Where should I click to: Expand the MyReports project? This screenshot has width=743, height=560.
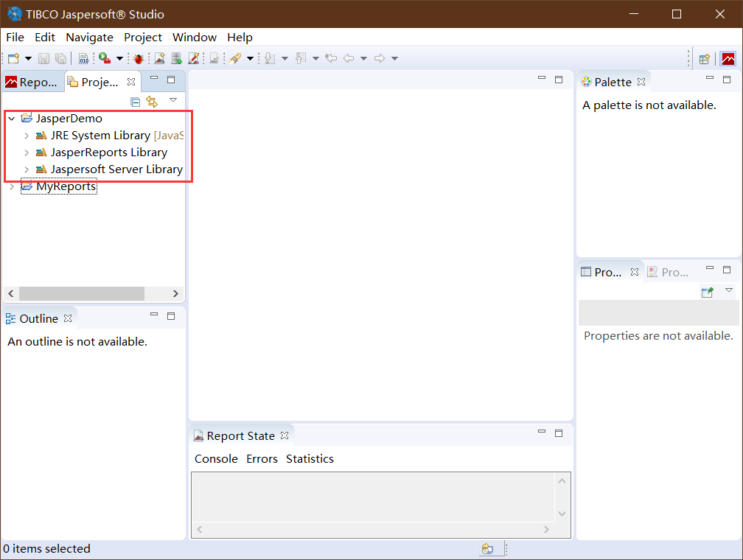point(11,186)
